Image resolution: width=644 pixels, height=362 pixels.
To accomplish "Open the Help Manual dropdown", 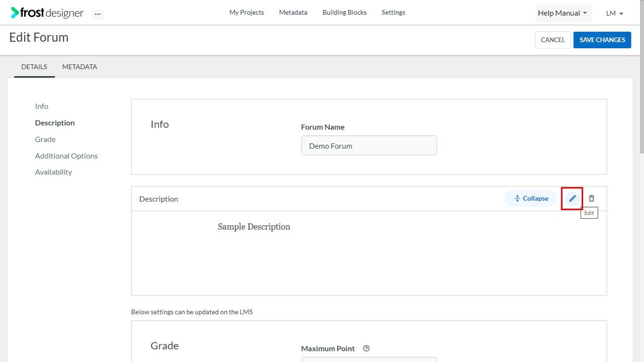I will point(562,13).
